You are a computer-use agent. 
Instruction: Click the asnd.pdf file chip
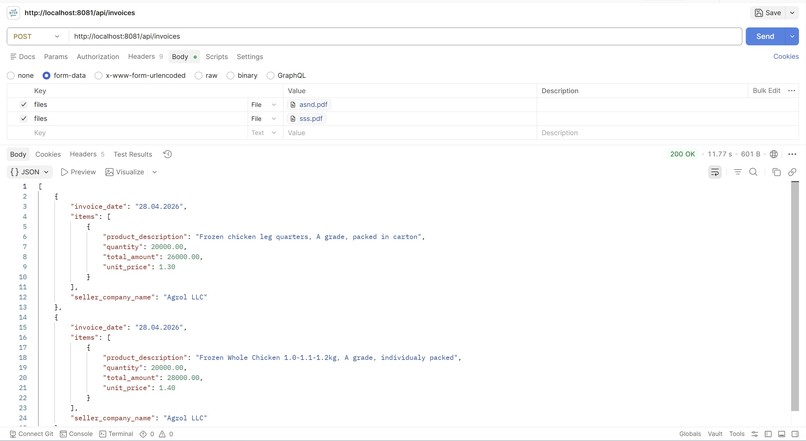coord(308,104)
